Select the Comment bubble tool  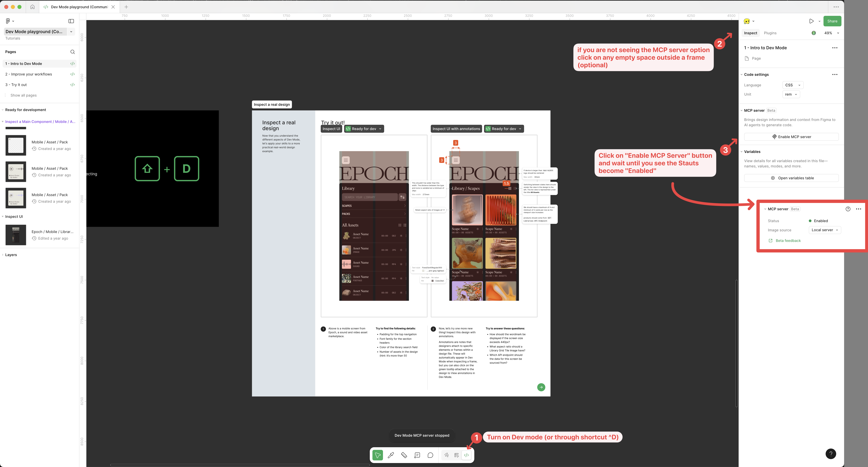point(430,455)
